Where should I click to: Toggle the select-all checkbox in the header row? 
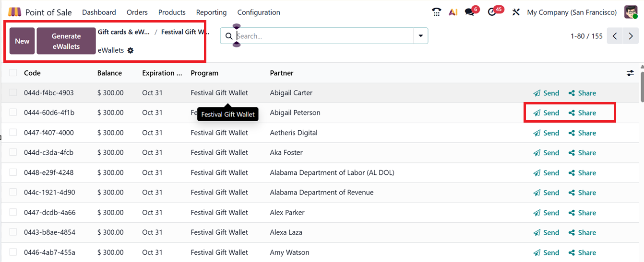pyautogui.click(x=13, y=73)
